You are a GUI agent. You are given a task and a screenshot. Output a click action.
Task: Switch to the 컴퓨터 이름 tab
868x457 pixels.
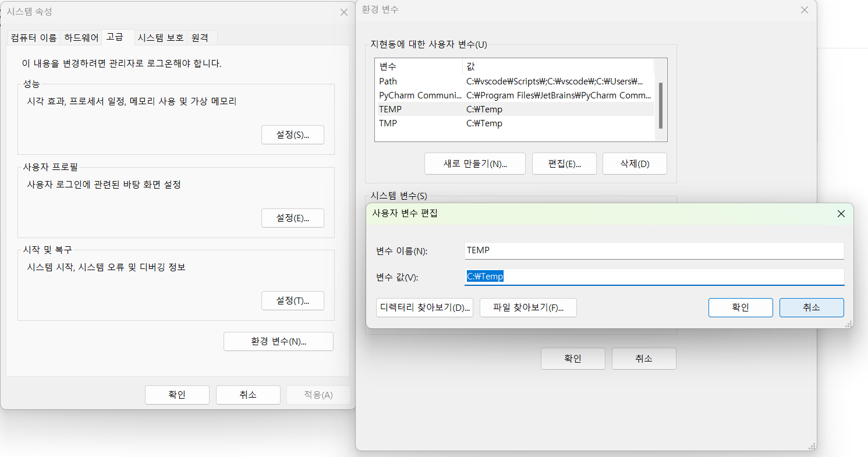[34, 38]
